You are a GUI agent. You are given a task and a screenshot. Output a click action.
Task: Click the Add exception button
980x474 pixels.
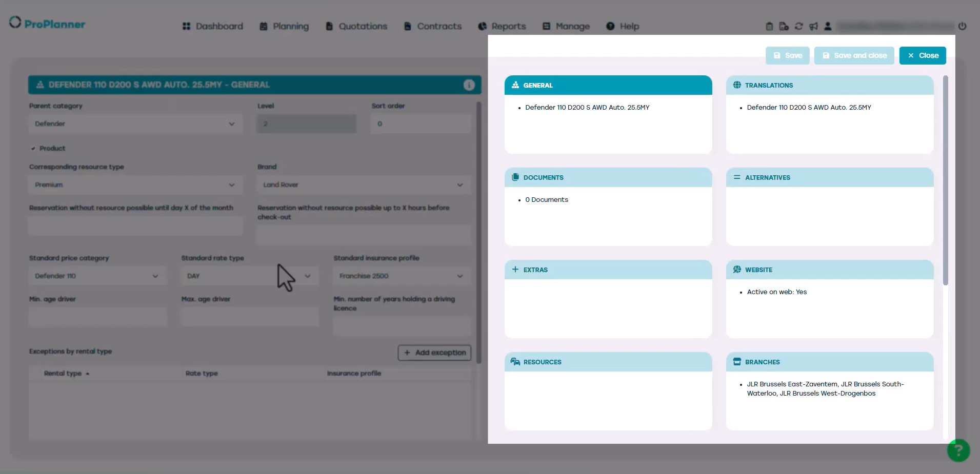point(435,353)
